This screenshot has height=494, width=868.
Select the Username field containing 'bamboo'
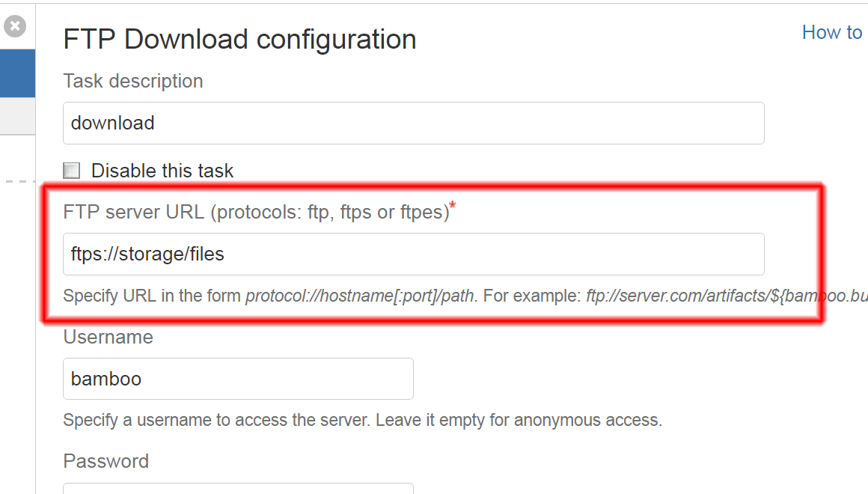tap(238, 379)
